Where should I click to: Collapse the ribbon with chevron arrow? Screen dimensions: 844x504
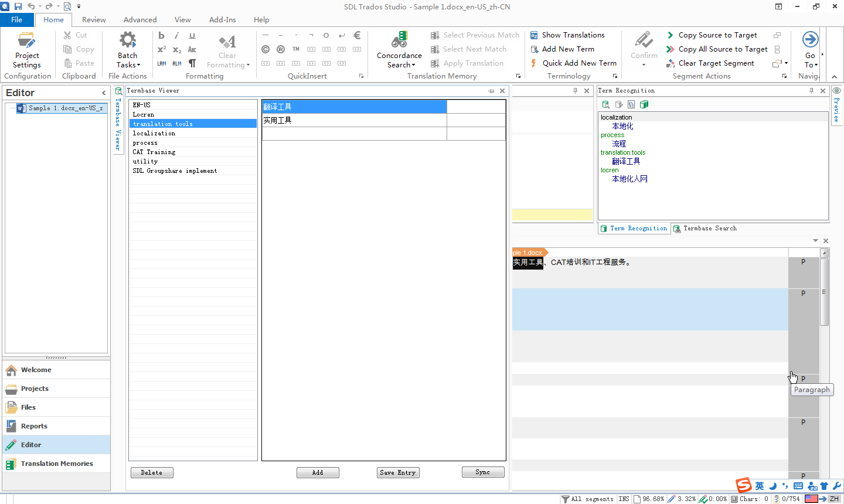[834, 77]
